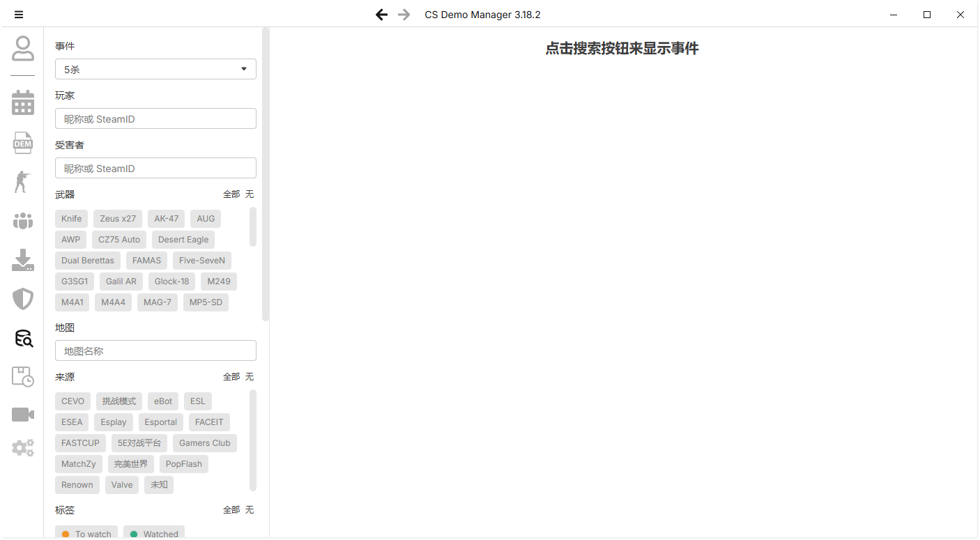Open the Settings gears panel
The width and height of the screenshot is (980, 540).
click(x=23, y=447)
